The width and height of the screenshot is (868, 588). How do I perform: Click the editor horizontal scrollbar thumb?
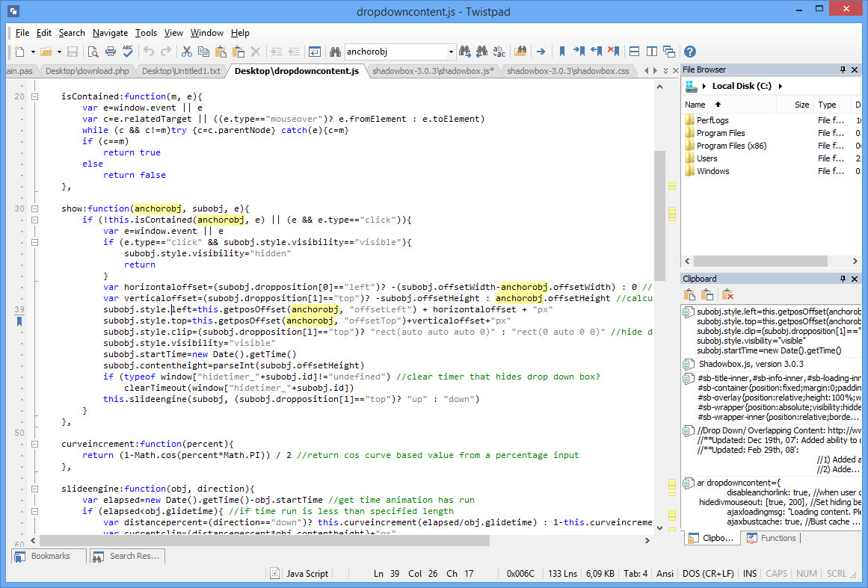pos(265,540)
